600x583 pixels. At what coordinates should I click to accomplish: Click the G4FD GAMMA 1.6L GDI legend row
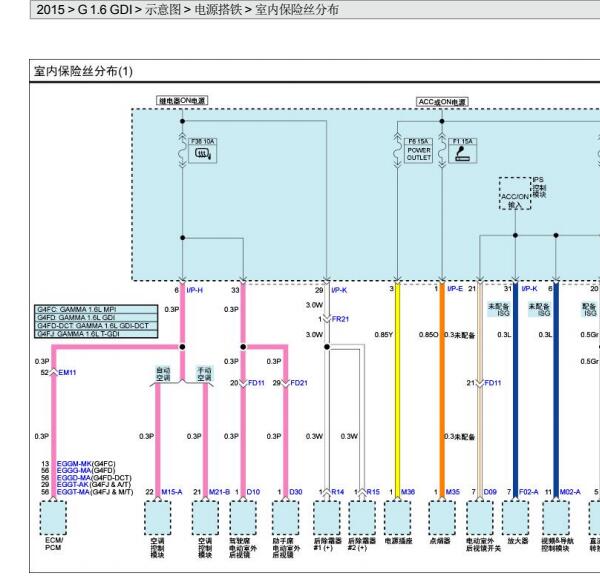(96, 318)
